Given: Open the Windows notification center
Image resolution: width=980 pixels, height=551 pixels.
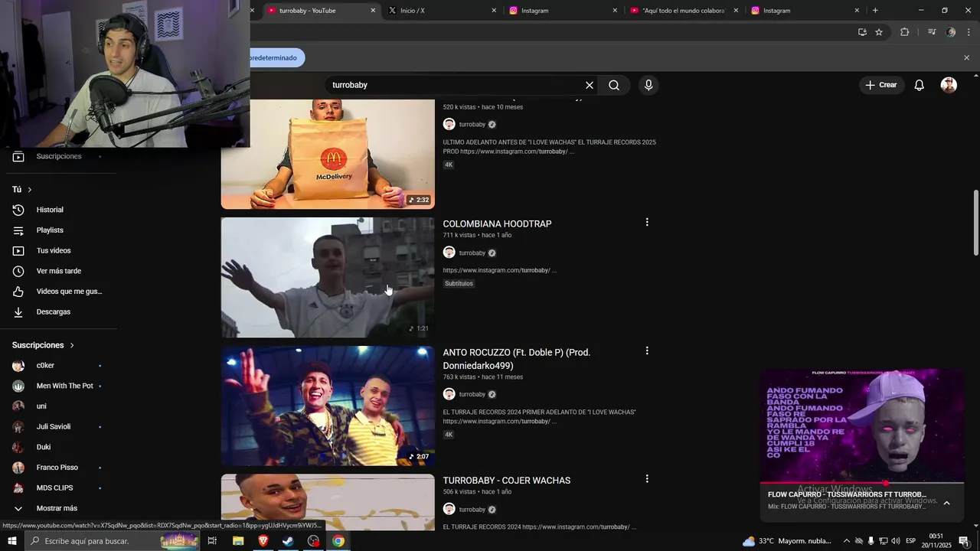Looking at the screenshot, I should tap(963, 541).
